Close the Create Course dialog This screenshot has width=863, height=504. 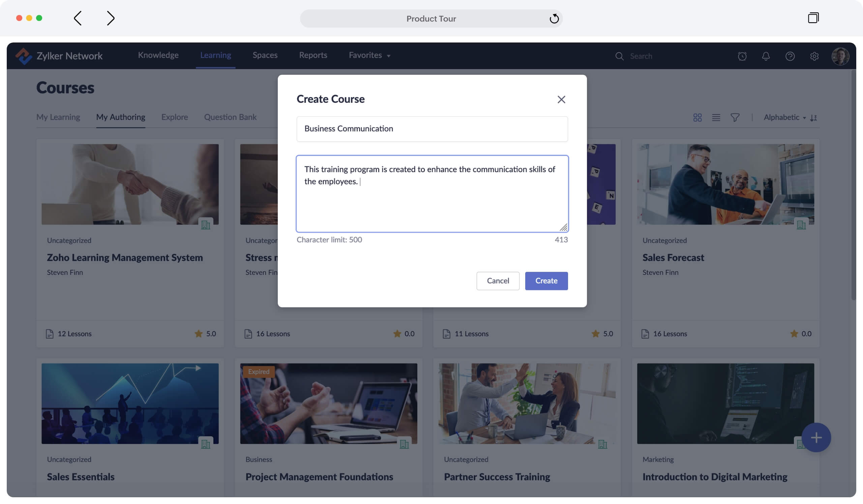point(561,100)
